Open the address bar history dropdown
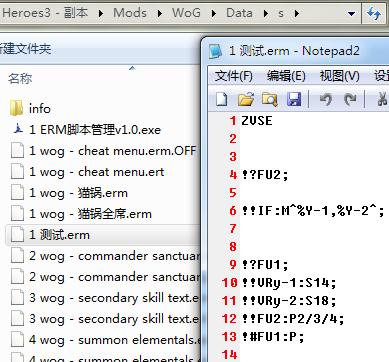The height and width of the screenshot is (362, 389). click(x=351, y=14)
